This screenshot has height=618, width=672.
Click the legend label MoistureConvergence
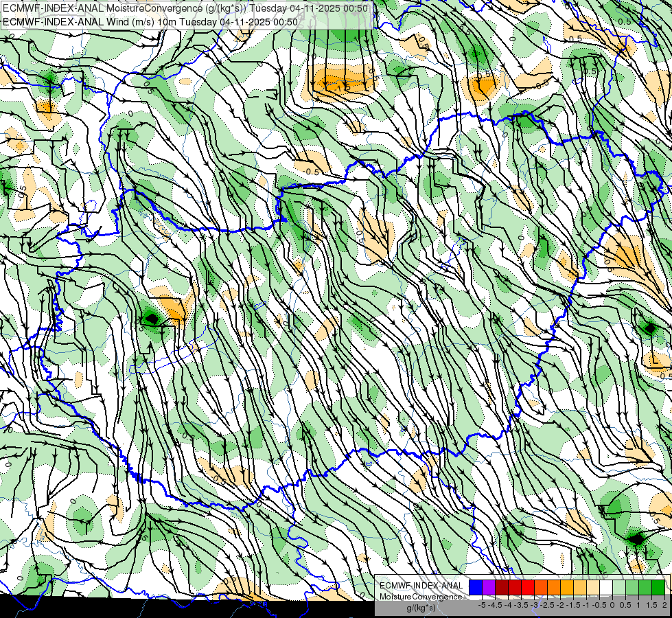point(421,597)
